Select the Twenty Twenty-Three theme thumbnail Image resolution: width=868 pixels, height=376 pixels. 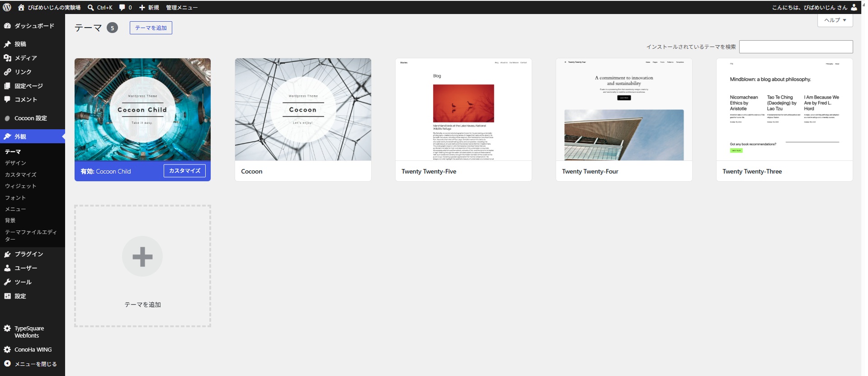784,109
